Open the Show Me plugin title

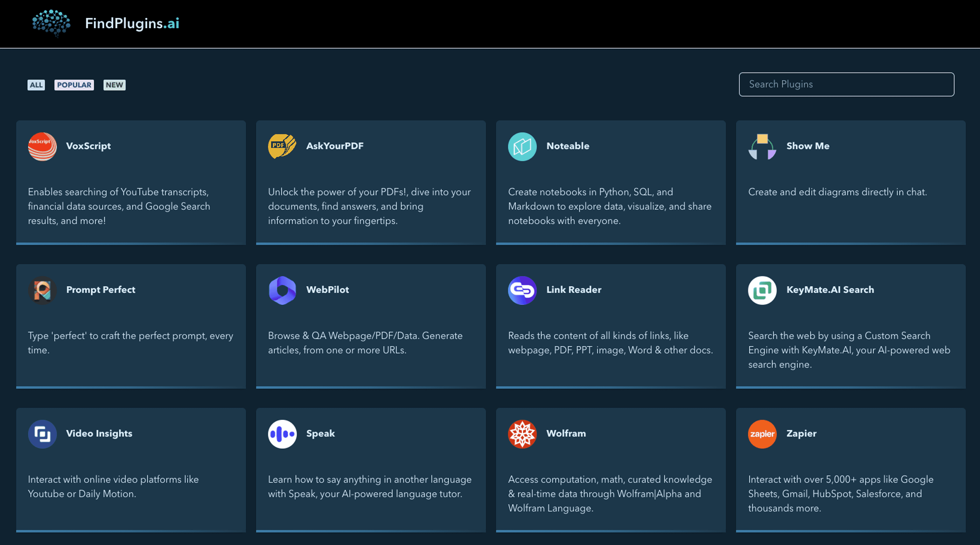(x=808, y=146)
